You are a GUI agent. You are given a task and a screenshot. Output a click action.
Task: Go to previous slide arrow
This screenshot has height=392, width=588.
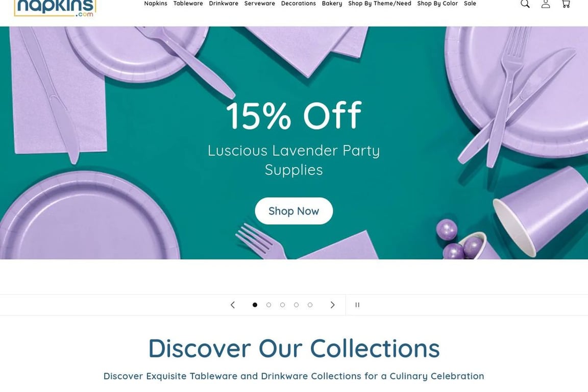point(233,305)
